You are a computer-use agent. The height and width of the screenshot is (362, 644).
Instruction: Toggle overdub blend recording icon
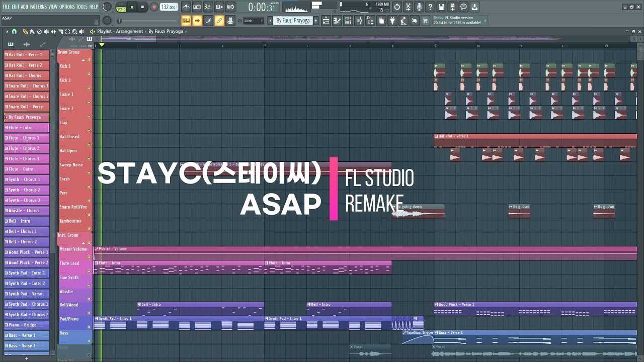click(x=219, y=7)
